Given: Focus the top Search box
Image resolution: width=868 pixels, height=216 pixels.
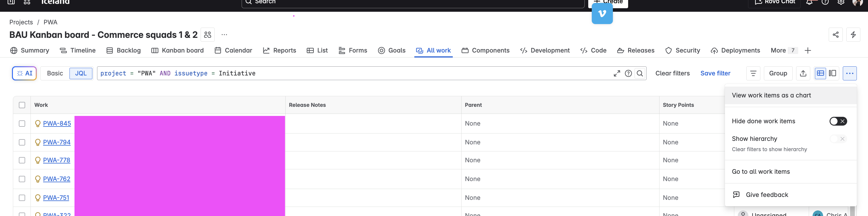Looking at the screenshot, I should (413, 3).
